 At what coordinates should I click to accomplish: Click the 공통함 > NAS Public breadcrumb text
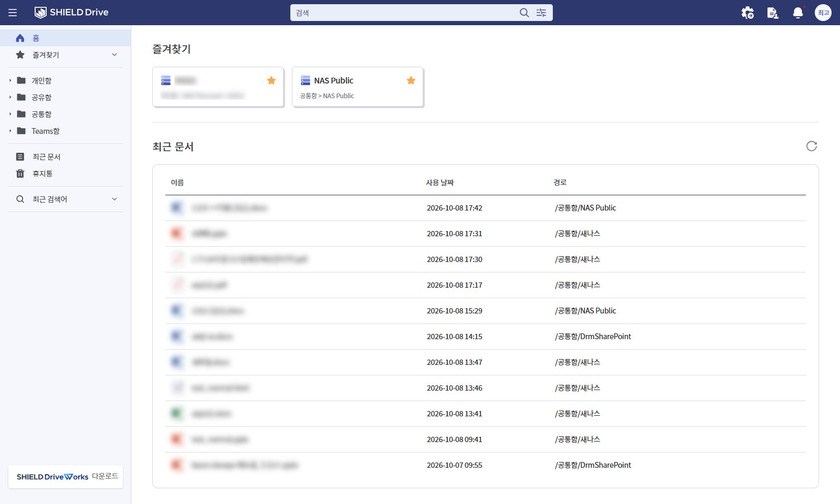click(327, 96)
